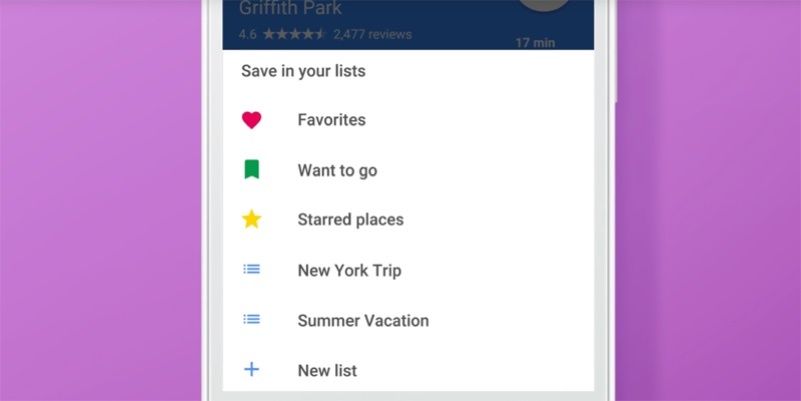Tap the 17 min travel time
Screen dimensions: 801x401
click(x=536, y=43)
